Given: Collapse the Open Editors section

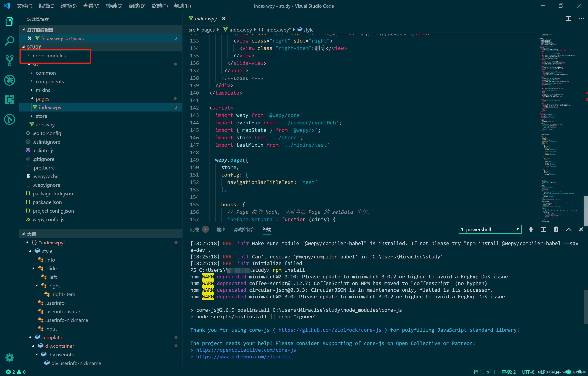Looking at the screenshot, I should coord(101,30).
